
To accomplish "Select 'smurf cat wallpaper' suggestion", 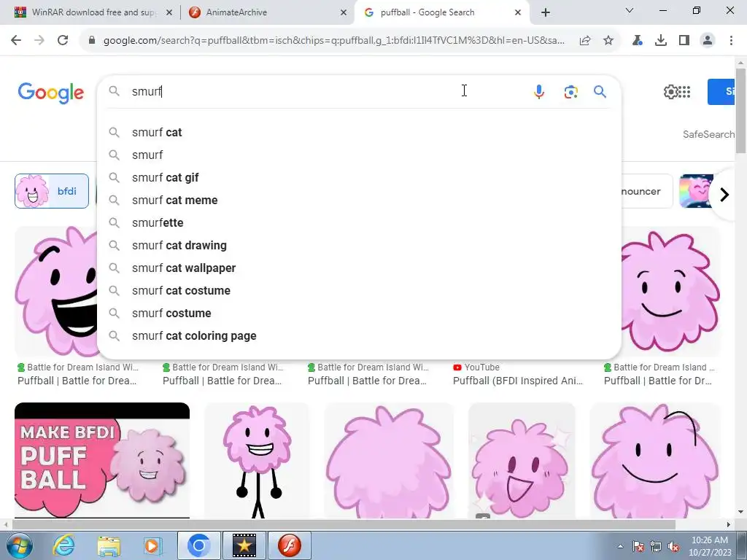I will click(359, 268).
